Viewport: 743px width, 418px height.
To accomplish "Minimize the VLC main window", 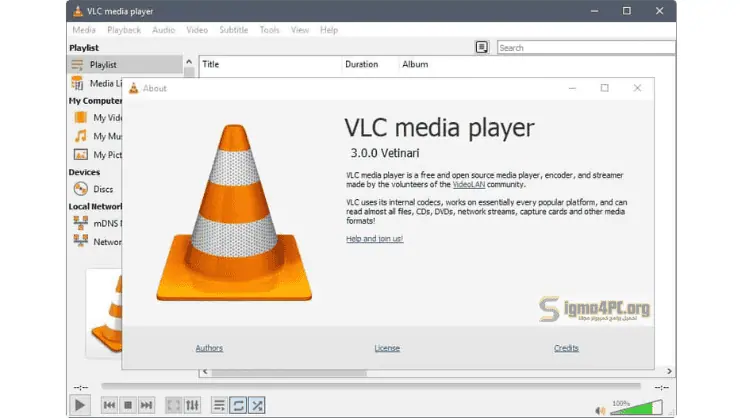I will [594, 11].
